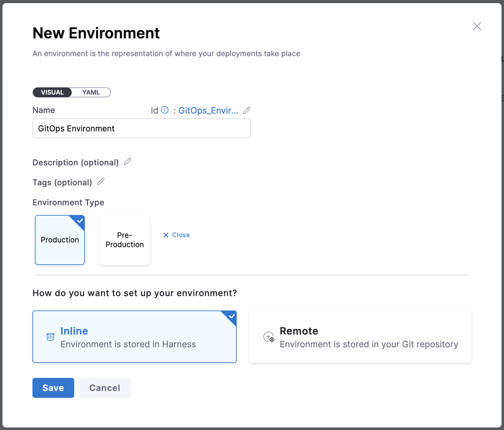Open Description editor via pencil icon

pos(128,162)
